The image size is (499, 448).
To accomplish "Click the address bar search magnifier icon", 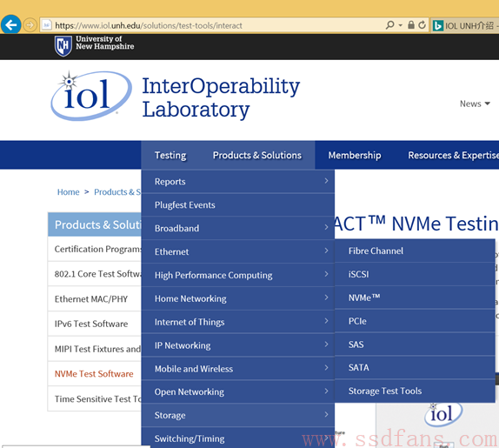I will (x=389, y=25).
